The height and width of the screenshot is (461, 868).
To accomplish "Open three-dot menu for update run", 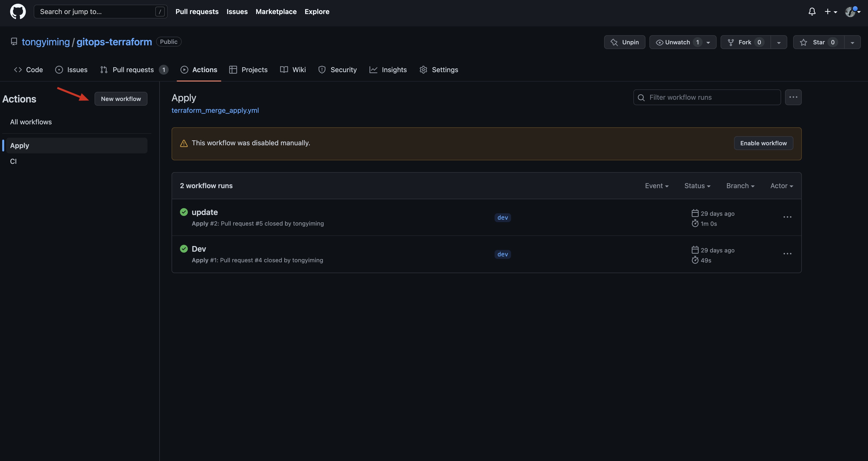I will pos(787,217).
